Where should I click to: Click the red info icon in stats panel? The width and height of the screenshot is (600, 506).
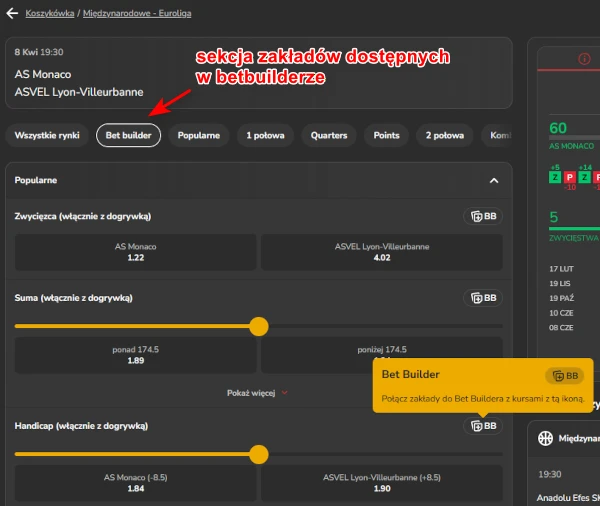coord(584,59)
